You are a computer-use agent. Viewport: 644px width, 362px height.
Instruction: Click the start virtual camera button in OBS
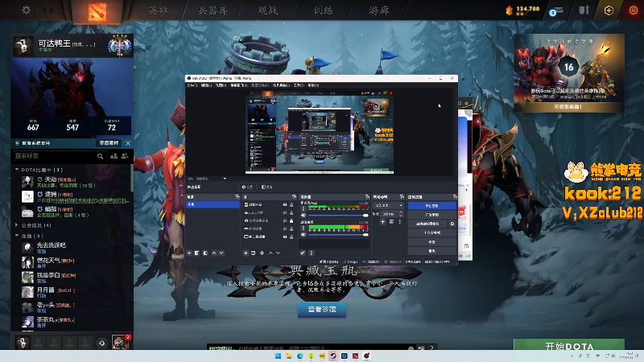pos(427,224)
